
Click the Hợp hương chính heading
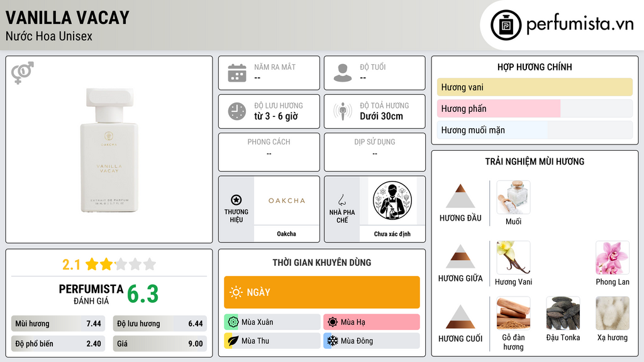pyautogui.click(x=535, y=67)
